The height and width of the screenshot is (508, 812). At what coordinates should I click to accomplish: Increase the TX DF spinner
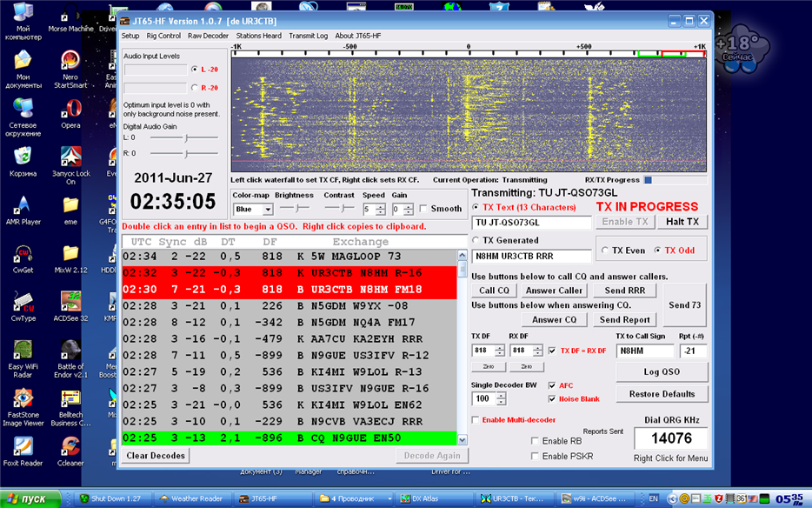point(500,347)
